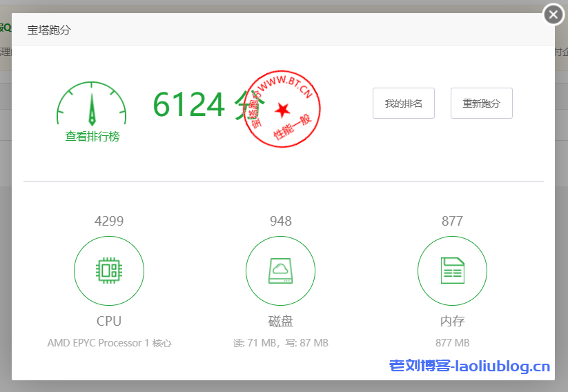Close the 宝塔跑分 dialog
This screenshot has width=568, height=392.
point(554,14)
